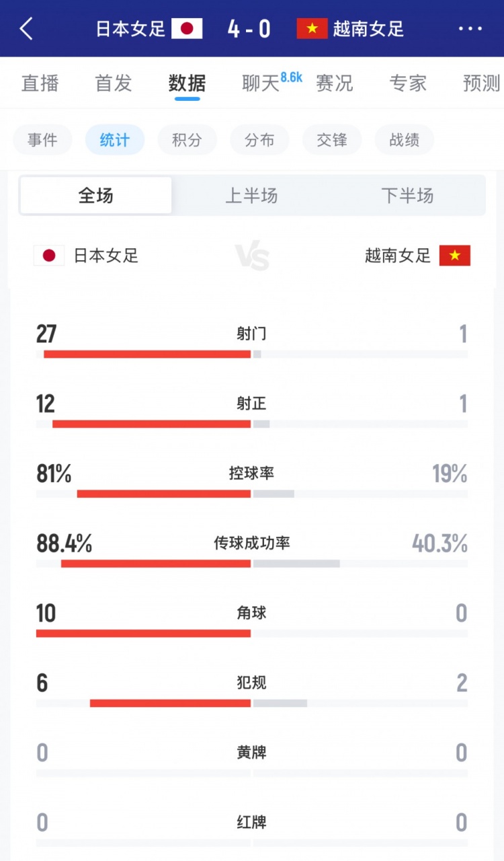Switch to the 直播 (live) tab
The image size is (504, 861).
(x=40, y=83)
